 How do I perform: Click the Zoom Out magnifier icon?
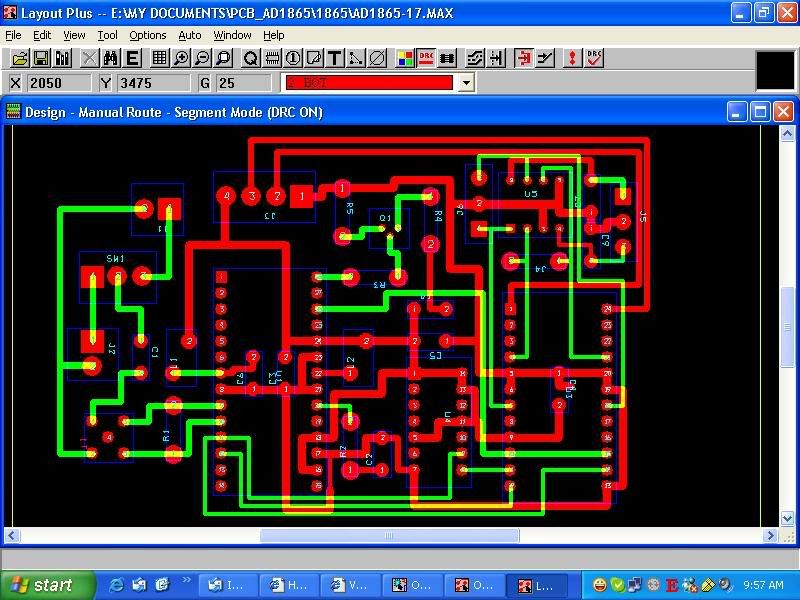pos(203,58)
